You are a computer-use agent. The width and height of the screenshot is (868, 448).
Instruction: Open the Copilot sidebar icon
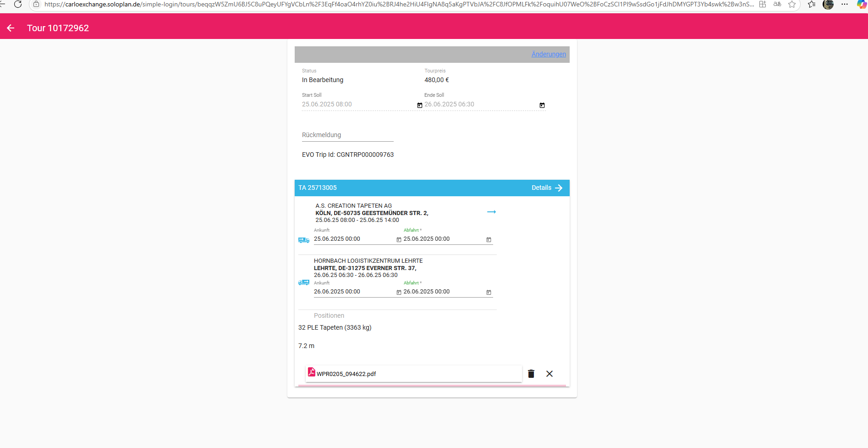click(862, 4)
